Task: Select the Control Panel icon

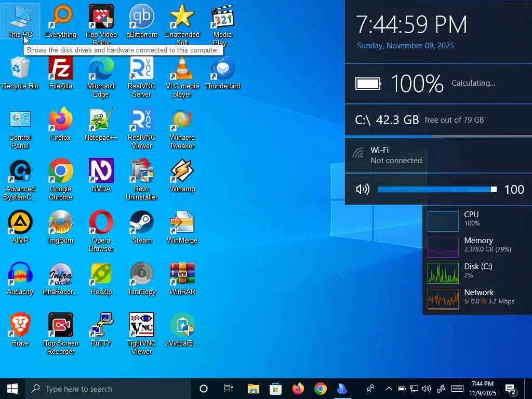Action: pos(20,128)
